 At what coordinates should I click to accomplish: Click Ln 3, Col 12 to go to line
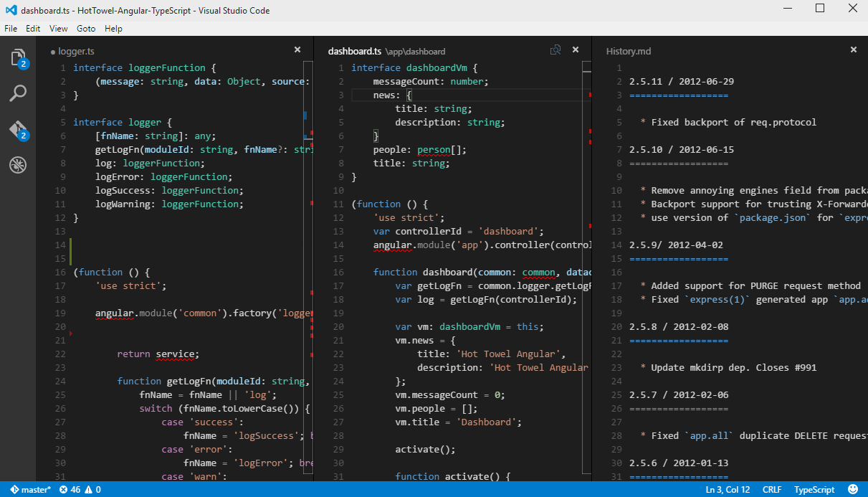(728, 489)
